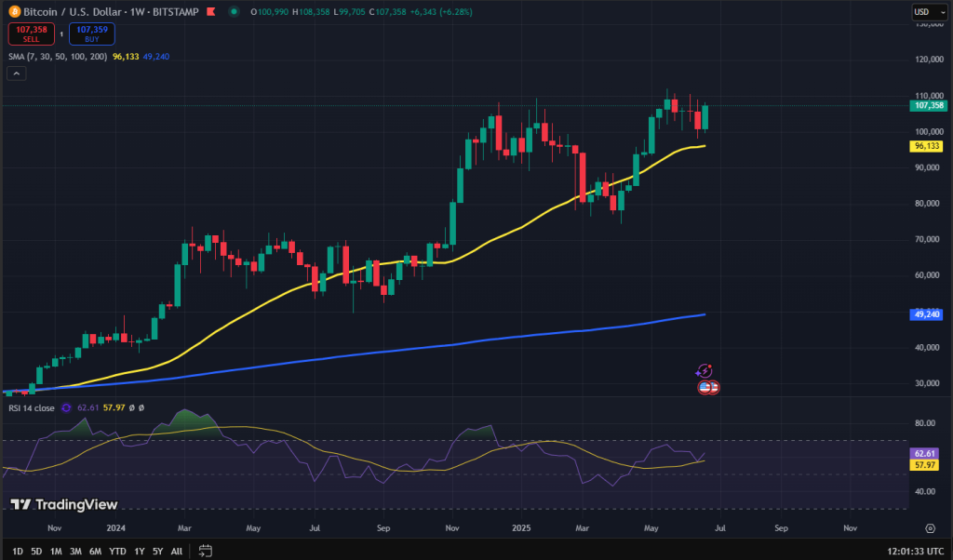Click the BITSTAMP exchange name in the title
953x560 pixels.
coord(176,11)
